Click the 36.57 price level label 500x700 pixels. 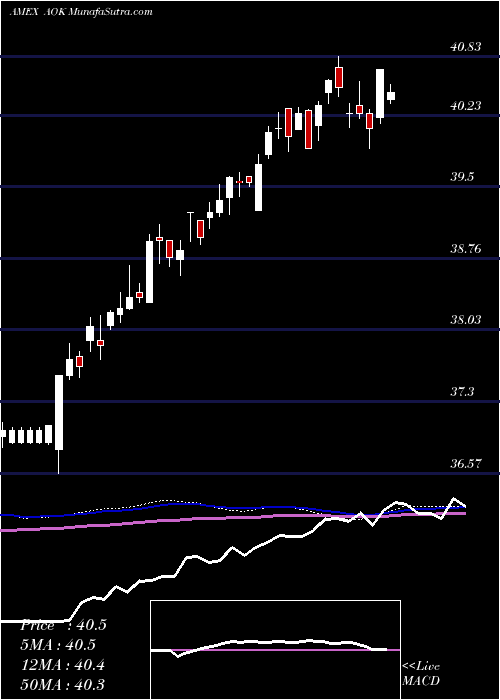tap(466, 463)
